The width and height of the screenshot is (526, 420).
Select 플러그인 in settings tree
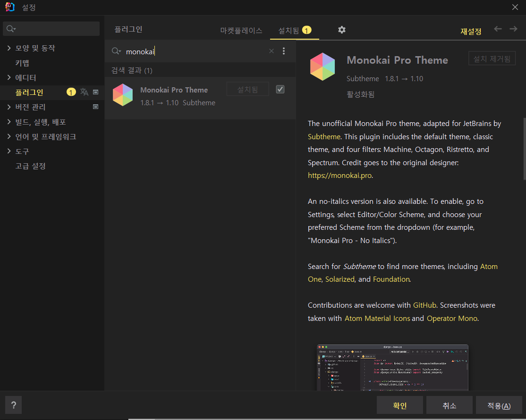[29, 92]
